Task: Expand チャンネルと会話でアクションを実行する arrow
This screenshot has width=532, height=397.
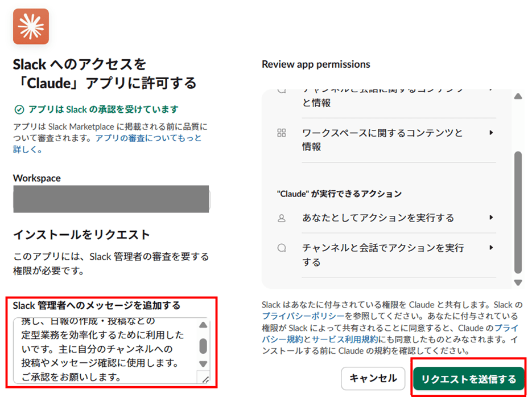Action: (x=491, y=248)
